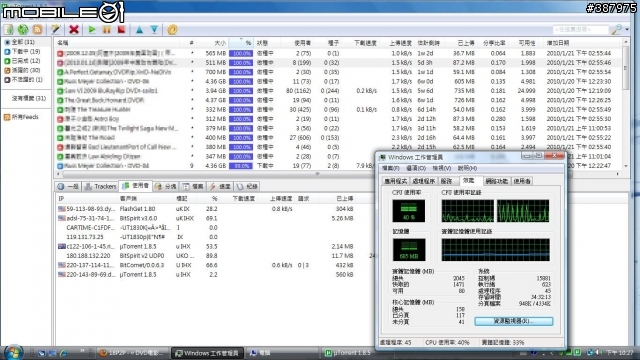
Task: Switch to Task Manager 使用者 tab
Action: coord(522,181)
